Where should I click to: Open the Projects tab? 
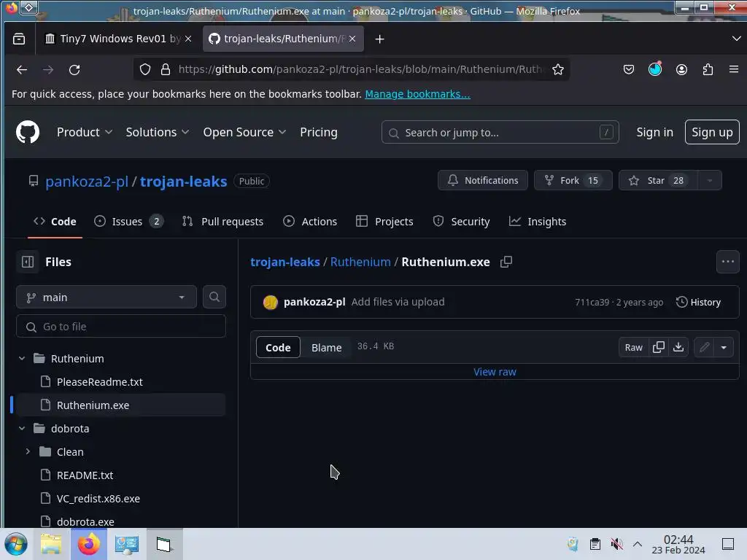coord(384,222)
